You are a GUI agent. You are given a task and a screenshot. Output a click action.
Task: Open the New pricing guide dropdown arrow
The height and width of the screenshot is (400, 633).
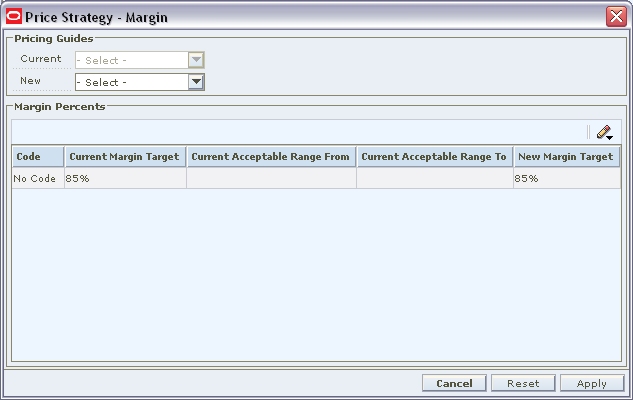click(x=196, y=82)
